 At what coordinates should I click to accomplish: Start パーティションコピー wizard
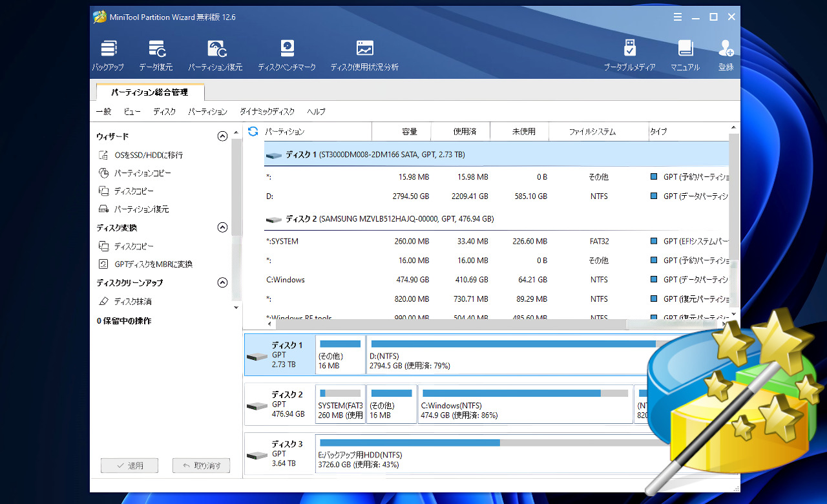pyautogui.click(x=134, y=173)
